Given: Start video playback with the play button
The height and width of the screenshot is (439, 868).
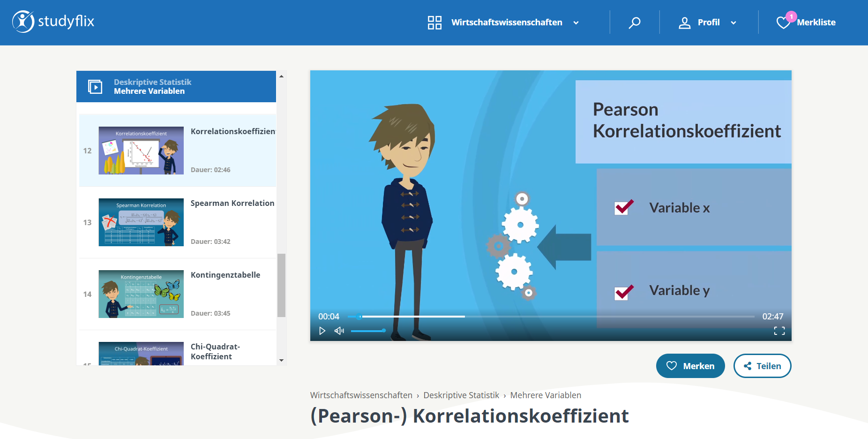Looking at the screenshot, I should [322, 331].
